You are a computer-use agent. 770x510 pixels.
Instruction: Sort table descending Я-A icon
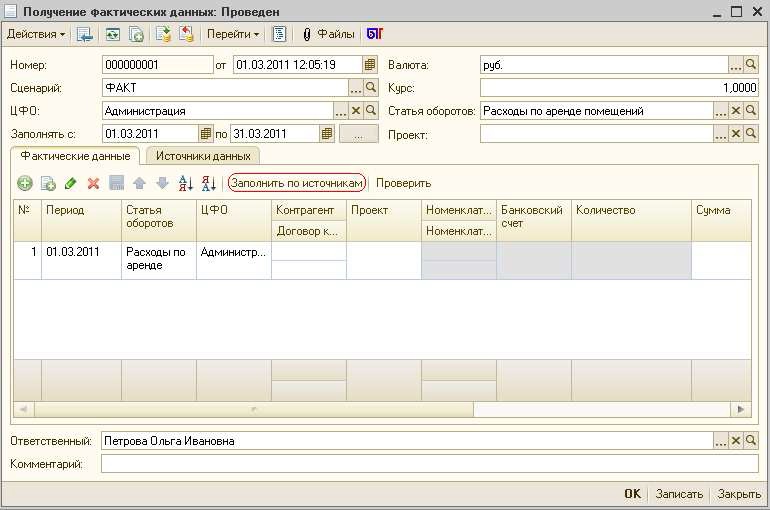coord(209,184)
